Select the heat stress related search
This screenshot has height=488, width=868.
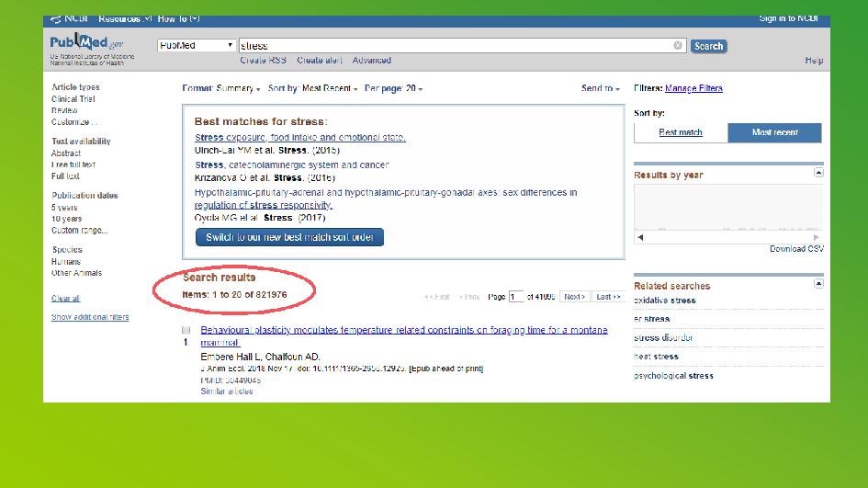pyautogui.click(x=656, y=357)
